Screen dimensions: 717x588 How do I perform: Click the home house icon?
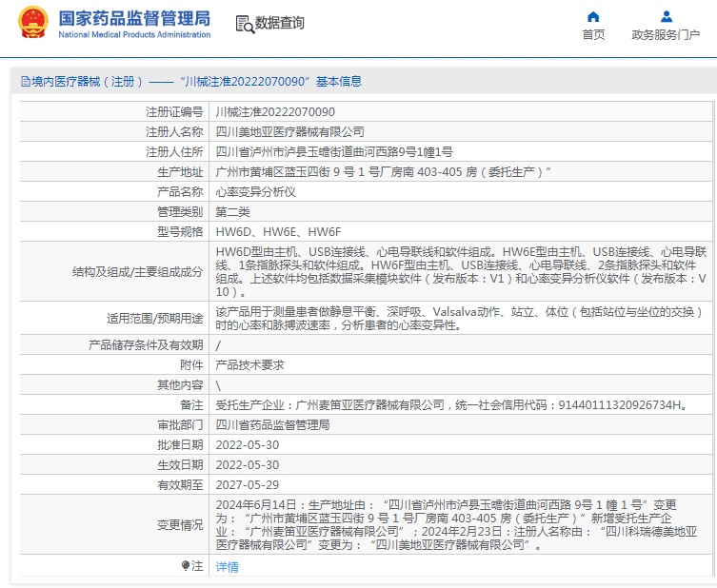(x=593, y=16)
